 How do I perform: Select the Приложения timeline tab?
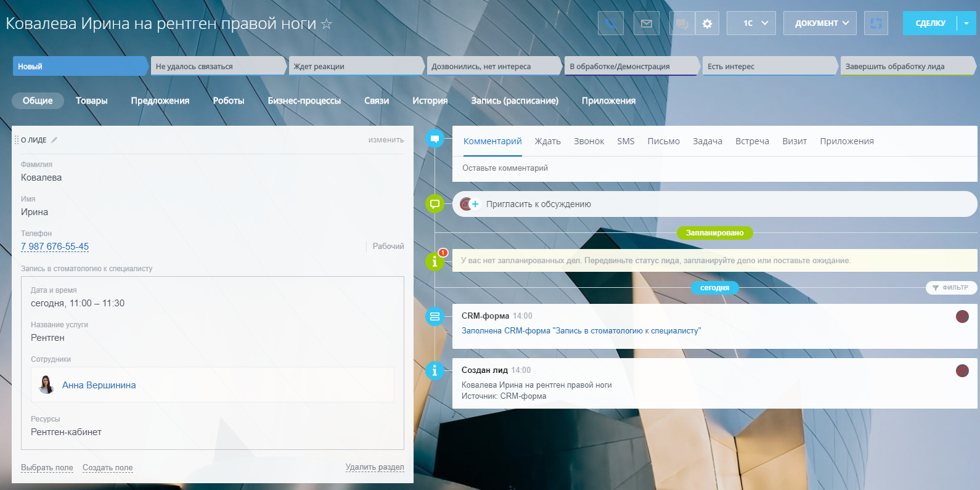(847, 141)
